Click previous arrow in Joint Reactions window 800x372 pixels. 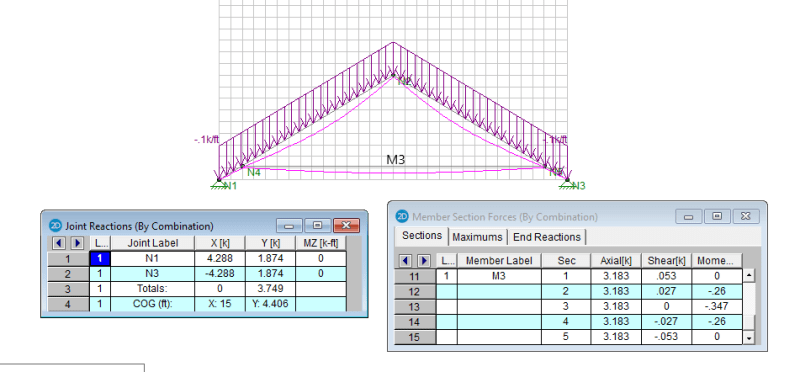[60, 243]
